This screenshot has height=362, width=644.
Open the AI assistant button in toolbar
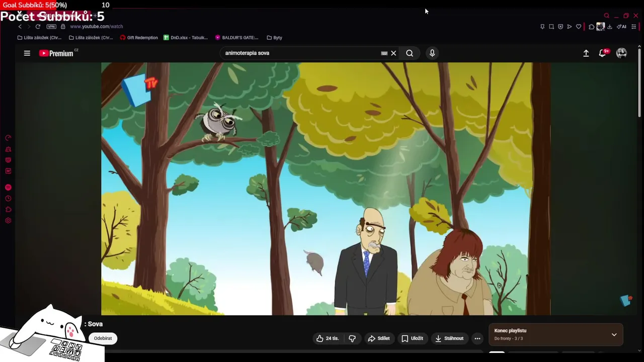coord(622,27)
